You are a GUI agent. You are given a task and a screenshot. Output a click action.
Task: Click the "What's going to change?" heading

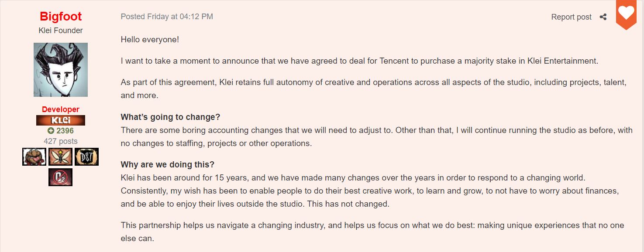tap(171, 118)
